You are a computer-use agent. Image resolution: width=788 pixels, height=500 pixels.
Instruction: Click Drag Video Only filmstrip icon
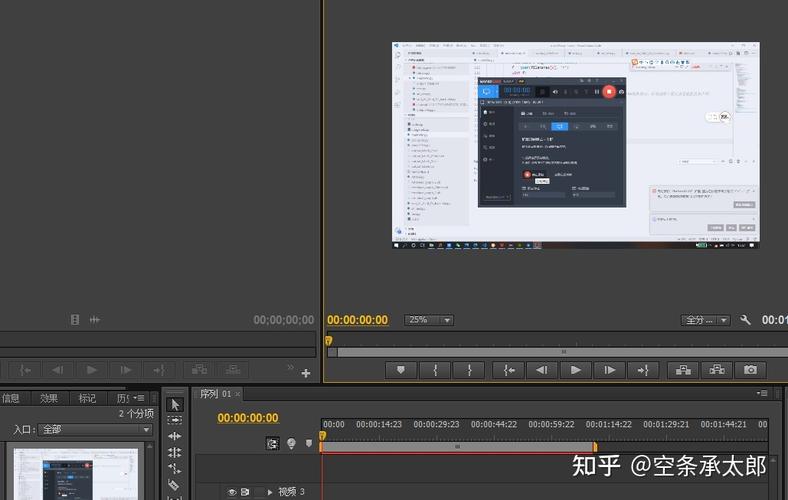click(75, 320)
